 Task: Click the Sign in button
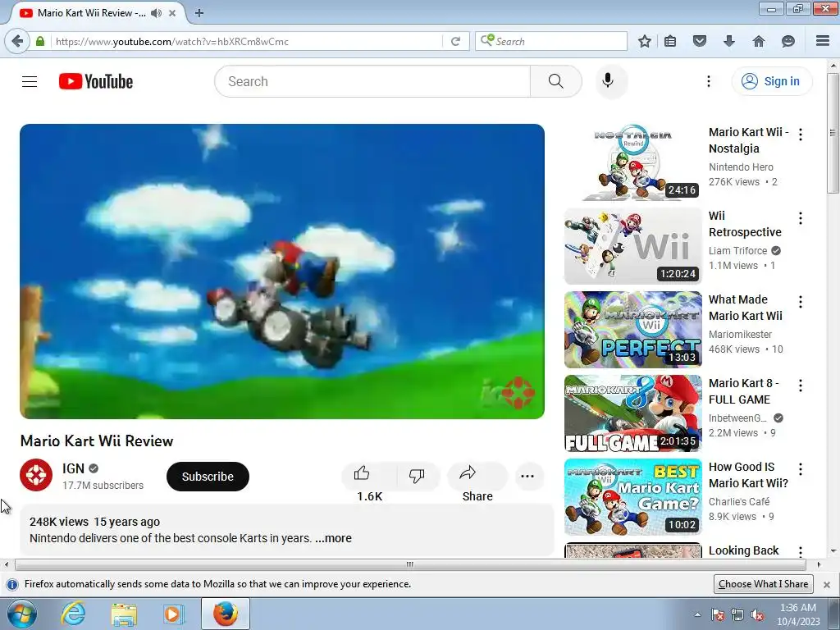coord(771,81)
